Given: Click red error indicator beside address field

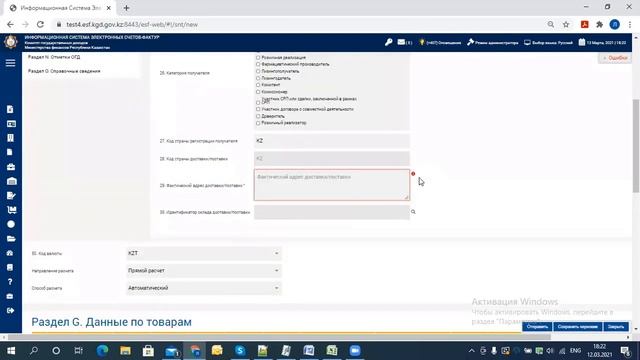Looking at the screenshot, I should pyautogui.click(x=413, y=174).
